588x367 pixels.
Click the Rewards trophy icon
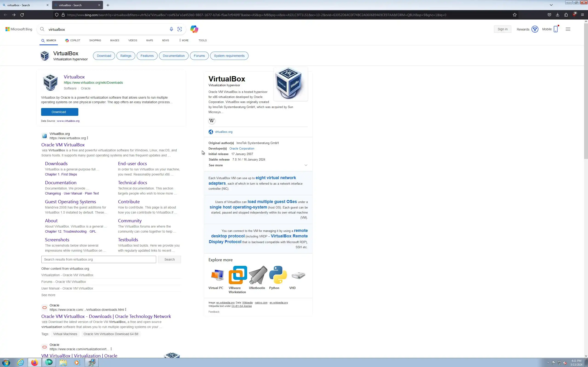(534, 29)
